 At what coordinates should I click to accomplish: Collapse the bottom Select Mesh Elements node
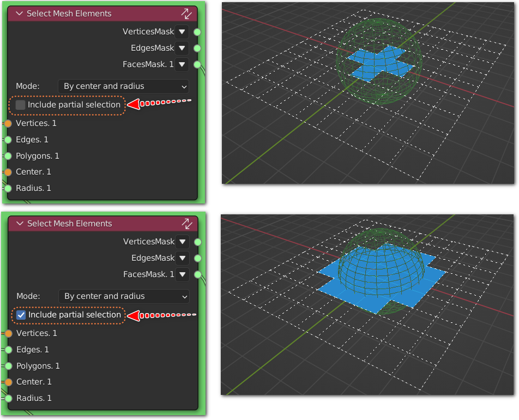(x=20, y=224)
